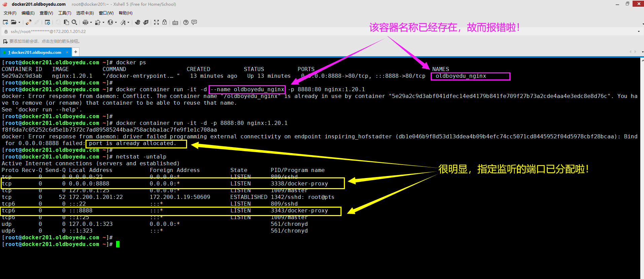Image resolution: width=644 pixels, height=279 pixels.
Task: Open the 工具(T) menu
Action: click(x=65, y=13)
